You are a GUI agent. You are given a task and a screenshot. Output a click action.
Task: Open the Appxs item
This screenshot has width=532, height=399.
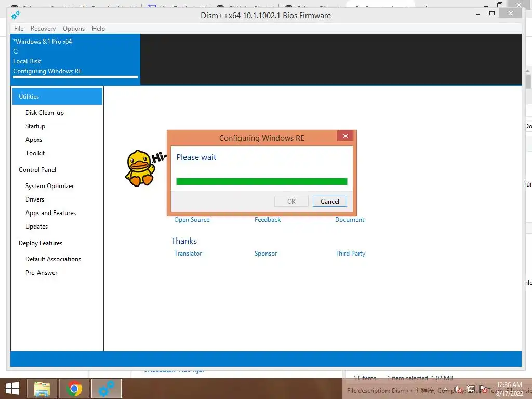pos(34,140)
